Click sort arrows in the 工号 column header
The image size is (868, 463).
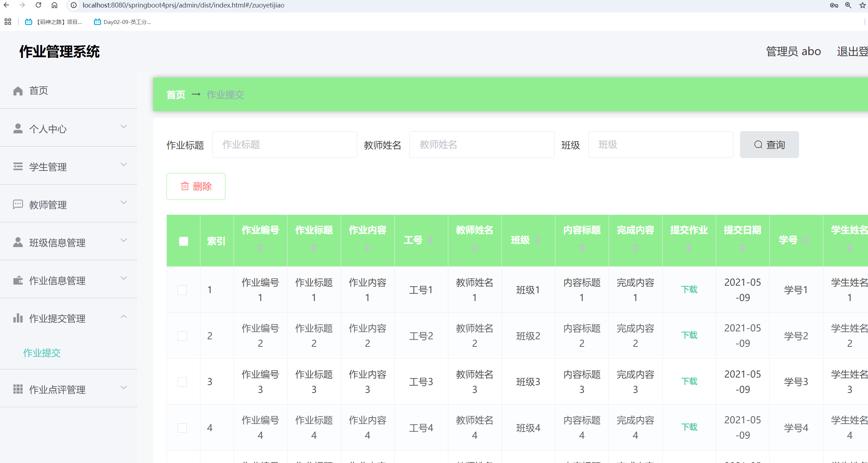(x=431, y=240)
